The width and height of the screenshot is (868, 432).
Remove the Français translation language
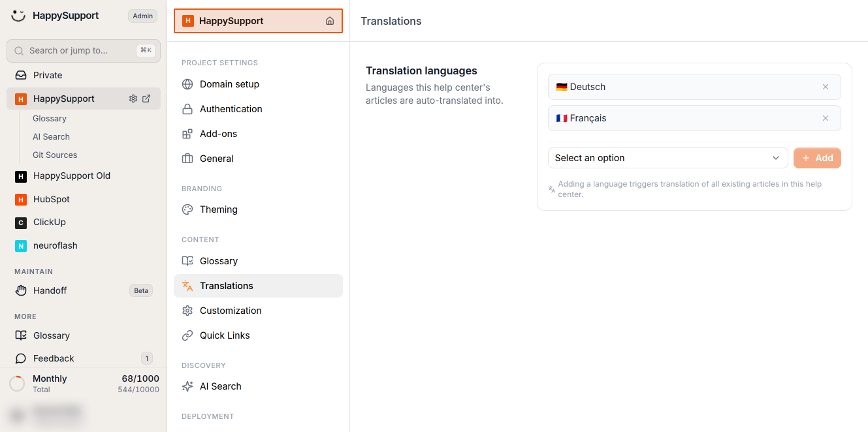(826, 118)
